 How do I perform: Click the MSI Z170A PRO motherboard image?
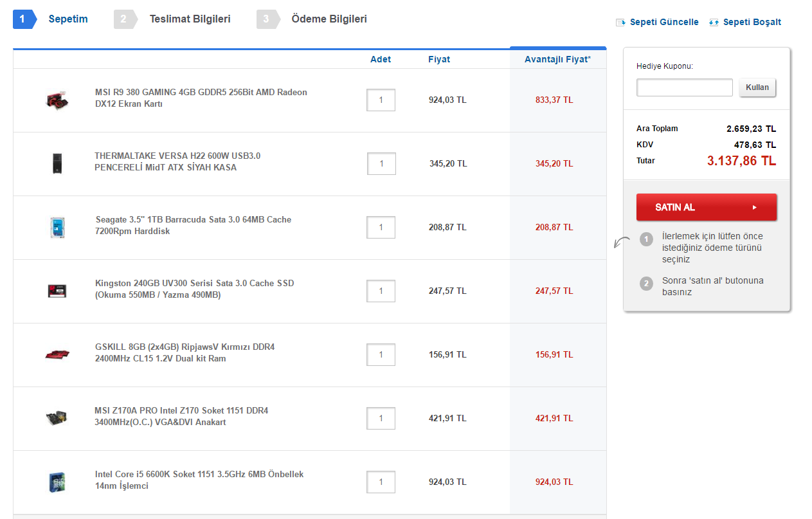pyautogui.click(x=58, y=418)
